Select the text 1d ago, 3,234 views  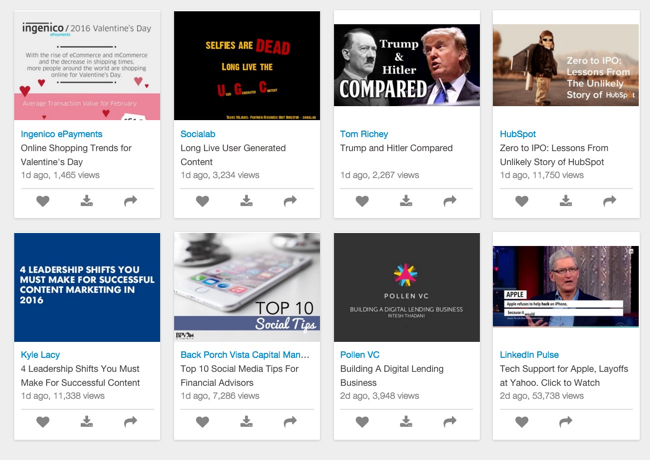(x=220, y=175)
